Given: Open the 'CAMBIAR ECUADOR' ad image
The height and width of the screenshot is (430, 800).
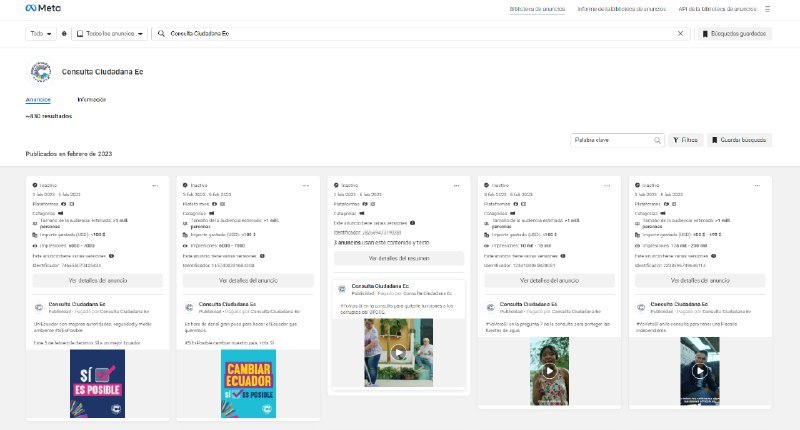Looking at the screenshot, I should tap(248, 384).
